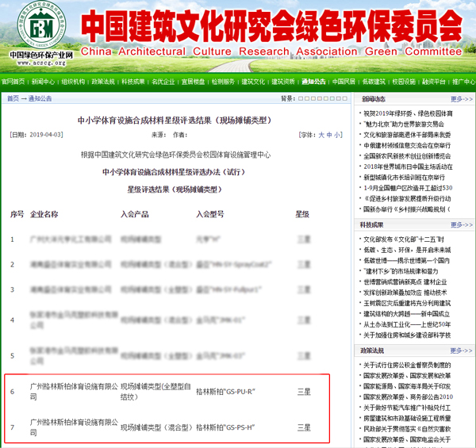Pick the light yellow background swatch
This screenshot has width=476, height=448.
[x=307, y=98]
